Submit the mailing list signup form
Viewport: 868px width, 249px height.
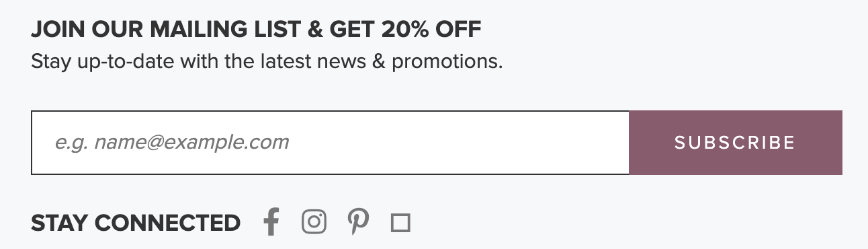(x=735, y=143)
